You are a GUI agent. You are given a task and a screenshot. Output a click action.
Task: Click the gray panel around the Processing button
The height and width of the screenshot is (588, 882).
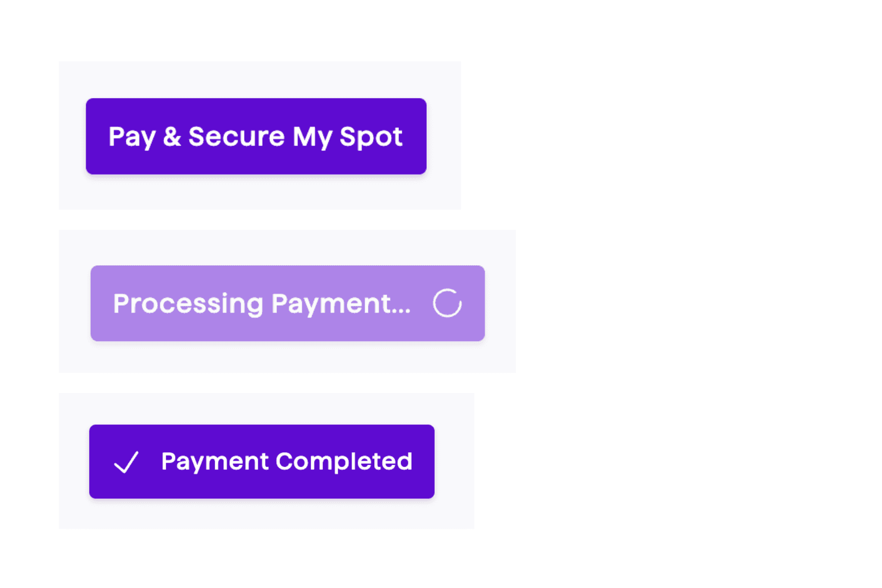click(x=287, y=357)
